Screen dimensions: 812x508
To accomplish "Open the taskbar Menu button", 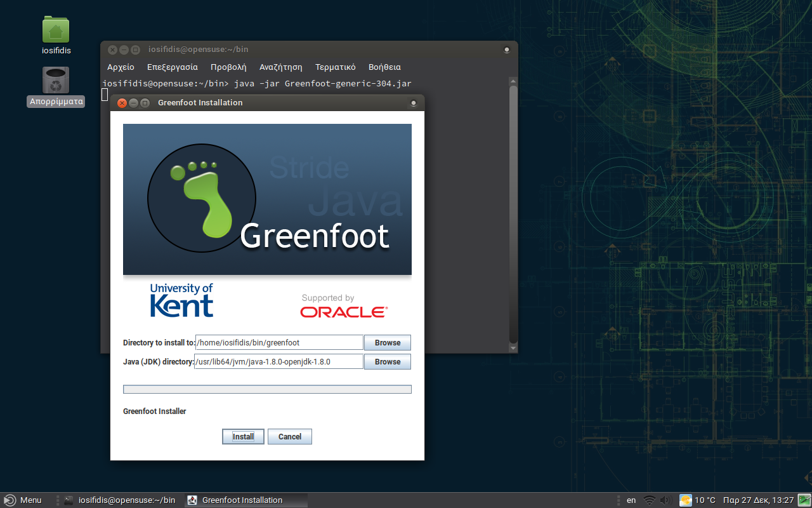I will [23, 500].
